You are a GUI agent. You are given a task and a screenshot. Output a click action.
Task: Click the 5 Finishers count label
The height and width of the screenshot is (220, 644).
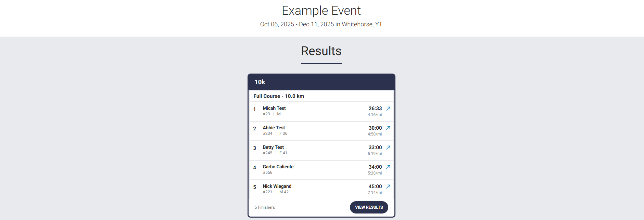[x=265, y=207]
